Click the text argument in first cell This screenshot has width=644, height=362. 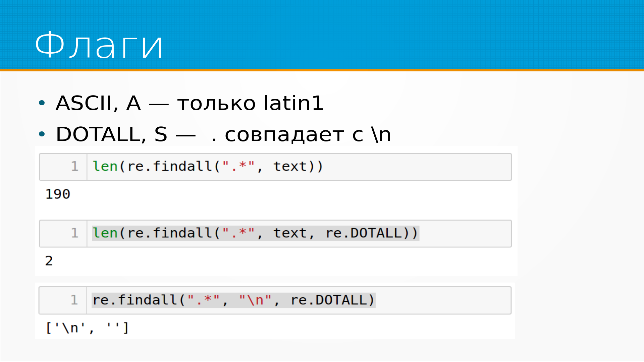[290, 167]
